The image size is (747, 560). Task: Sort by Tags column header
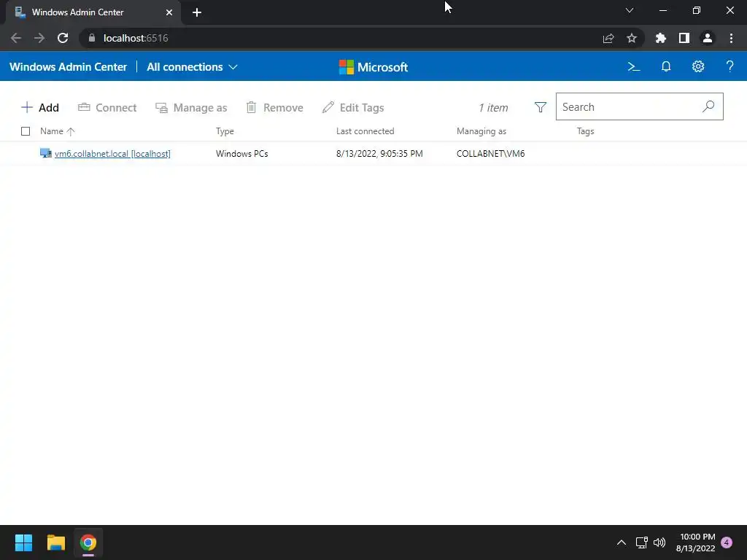point(586,131)
